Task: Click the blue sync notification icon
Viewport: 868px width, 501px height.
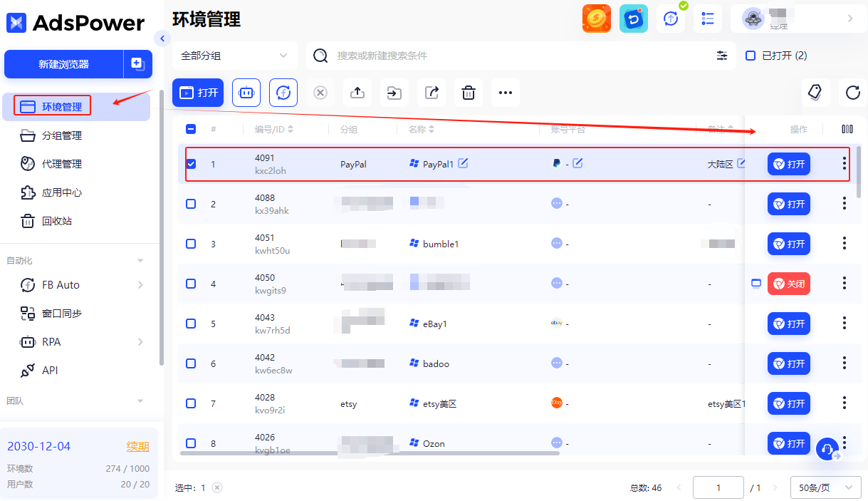Action: (x=634, y=19)
